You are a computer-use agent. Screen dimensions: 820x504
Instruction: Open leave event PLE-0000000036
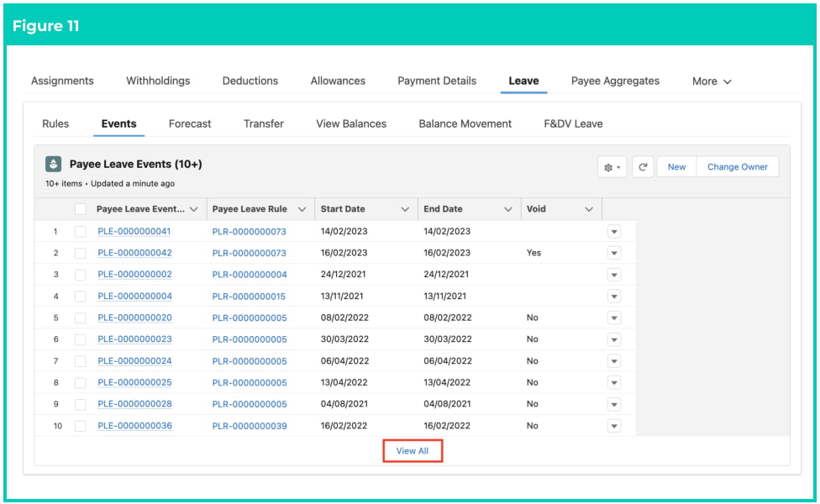[134, 426]
